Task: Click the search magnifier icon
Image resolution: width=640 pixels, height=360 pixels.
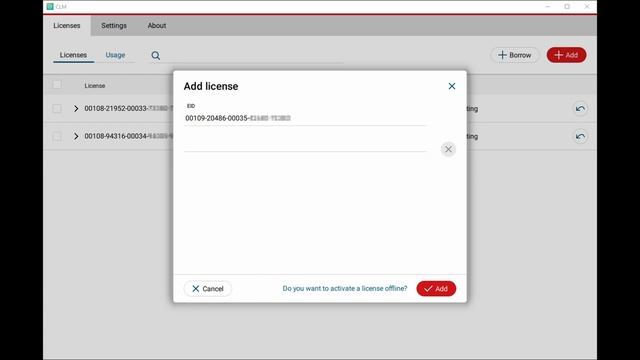Action: (x=156, y=56)
